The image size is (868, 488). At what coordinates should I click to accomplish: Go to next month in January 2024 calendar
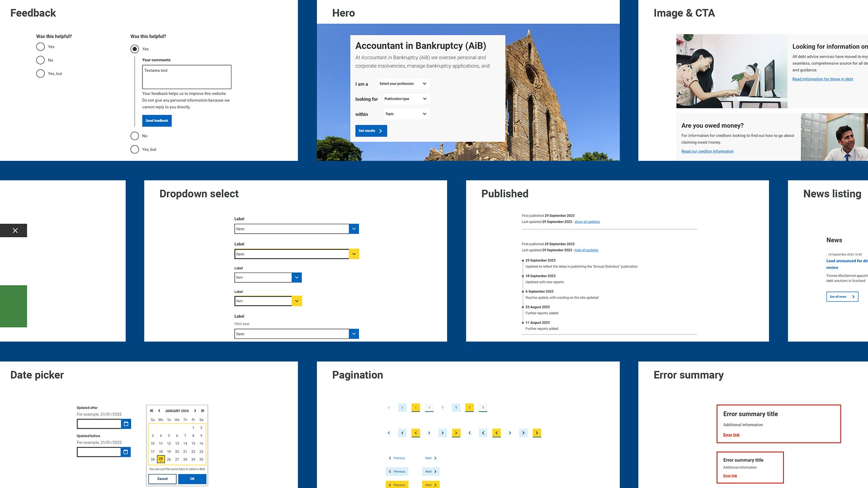pos(195,411)
